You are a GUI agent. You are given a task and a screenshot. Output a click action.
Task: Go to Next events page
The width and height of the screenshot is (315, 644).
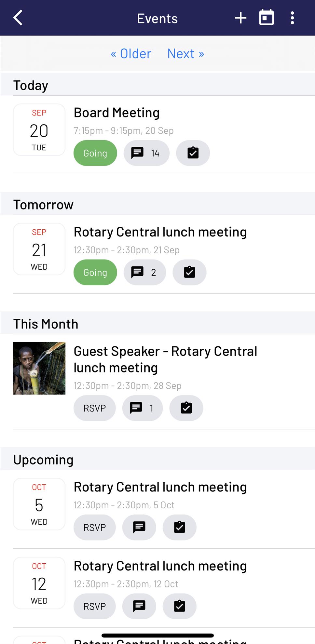coord(186,54)
